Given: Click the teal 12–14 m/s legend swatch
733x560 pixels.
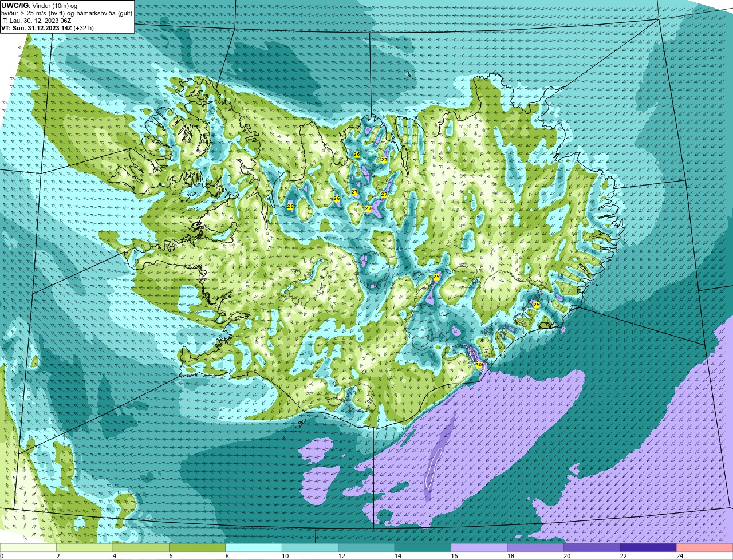Looking at the screenshot, I should coord(366,548).
